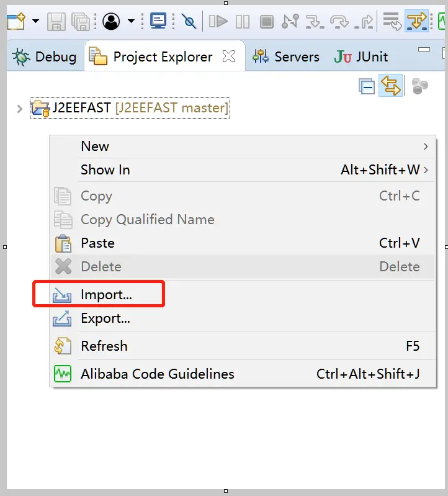Close the Project Explorer tab

click(229, 57)
